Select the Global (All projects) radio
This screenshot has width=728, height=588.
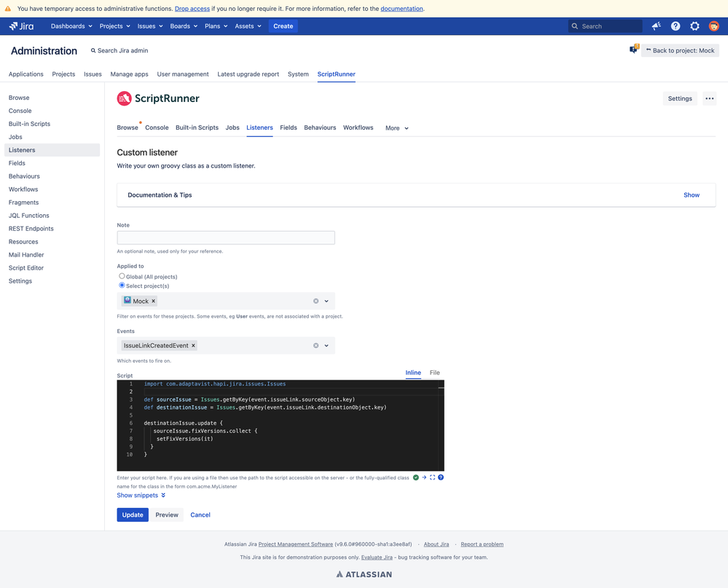point(122,276)
